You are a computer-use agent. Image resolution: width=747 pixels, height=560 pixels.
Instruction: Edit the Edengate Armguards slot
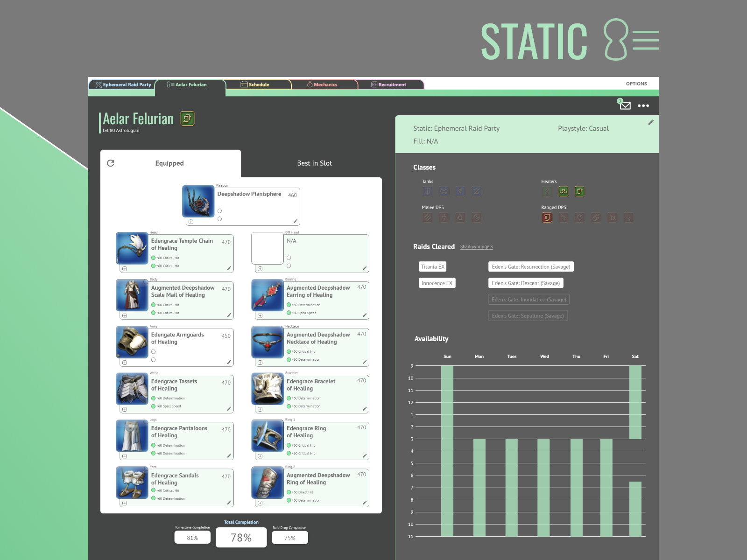[229, 362]
